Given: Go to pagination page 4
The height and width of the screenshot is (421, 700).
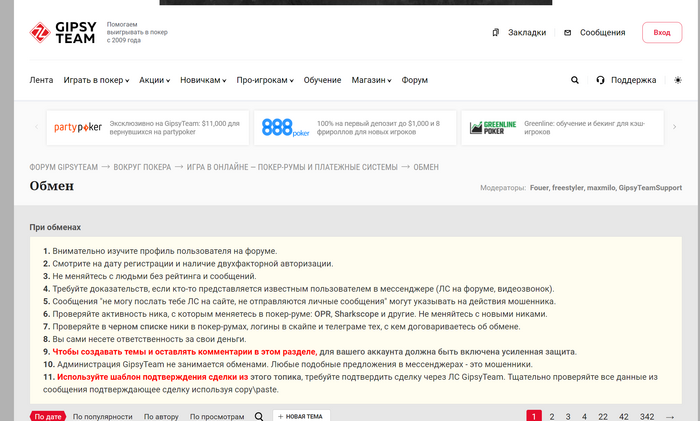Looking at the screenshot, I should 584,416.
